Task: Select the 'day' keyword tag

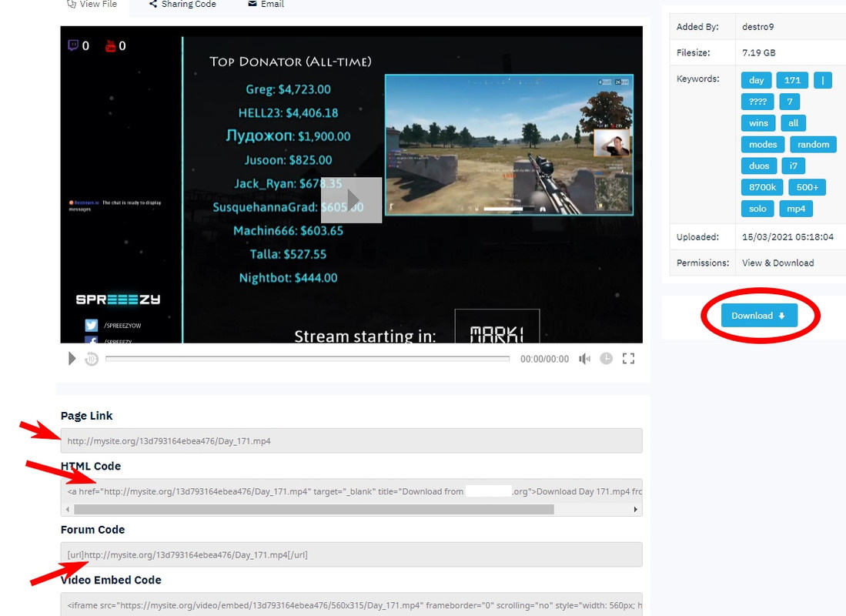Action: [757, 80]
